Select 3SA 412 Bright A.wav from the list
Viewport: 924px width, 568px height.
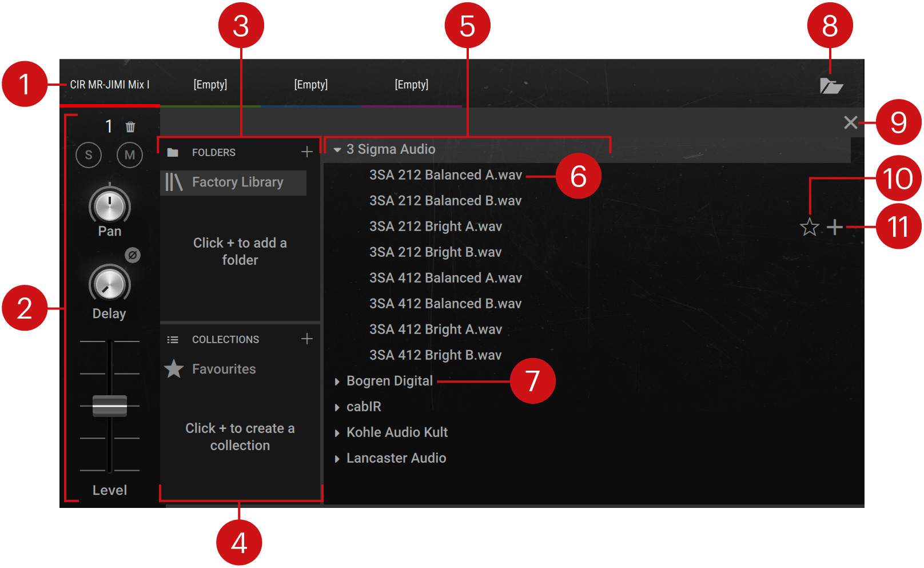tap(435, 329)
